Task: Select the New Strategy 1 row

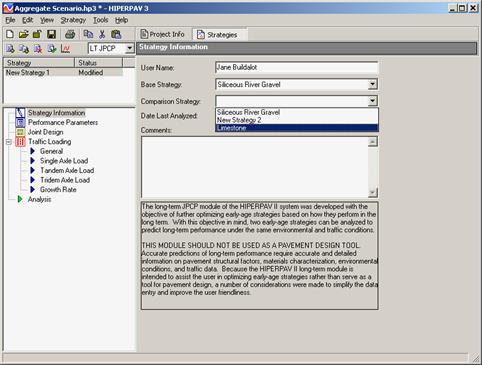Action: tap(63, 72)
